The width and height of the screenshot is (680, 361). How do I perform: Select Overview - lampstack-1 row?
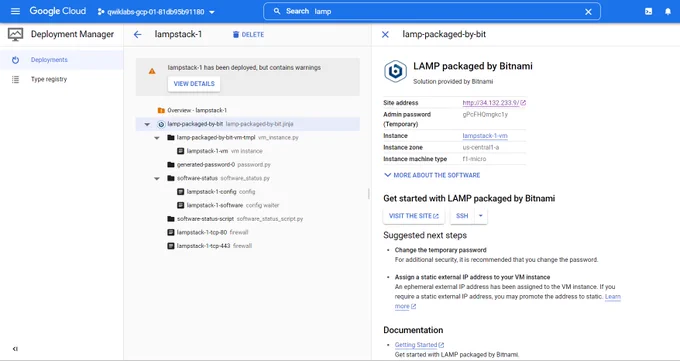[x=248, y=110]
